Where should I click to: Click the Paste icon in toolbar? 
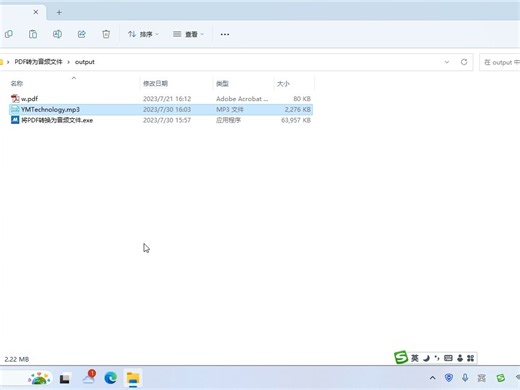pyautogui.click(x=33, y=34)
